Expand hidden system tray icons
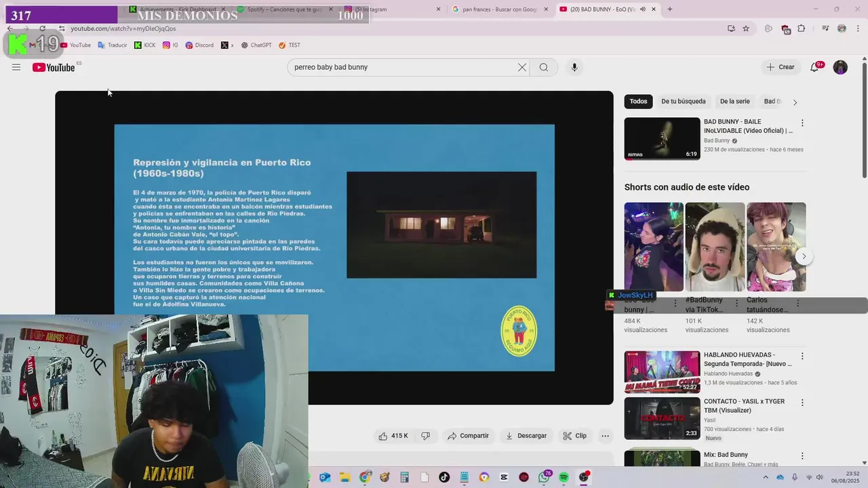 tap(766, 477)
